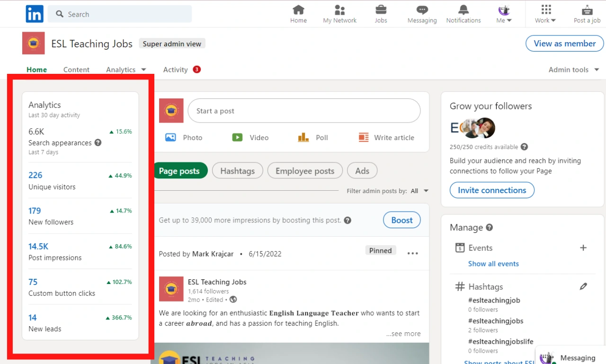Viewport: 606px width, 364px height.
Task: Open the pinned post three-dots menu
Action: [x=413, y=253]
